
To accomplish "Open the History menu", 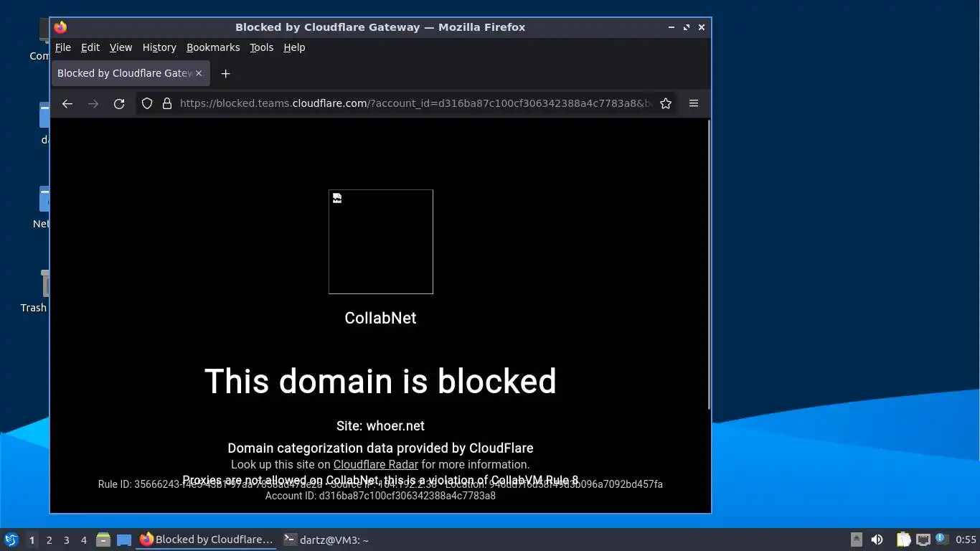I will pos(159,47).
